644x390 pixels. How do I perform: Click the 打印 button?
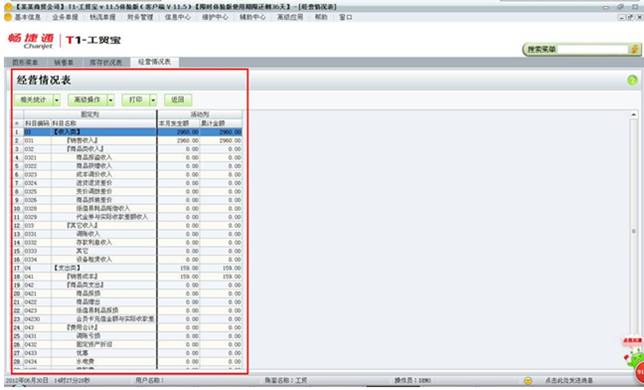pyautogui.click(x=136, y=100)
